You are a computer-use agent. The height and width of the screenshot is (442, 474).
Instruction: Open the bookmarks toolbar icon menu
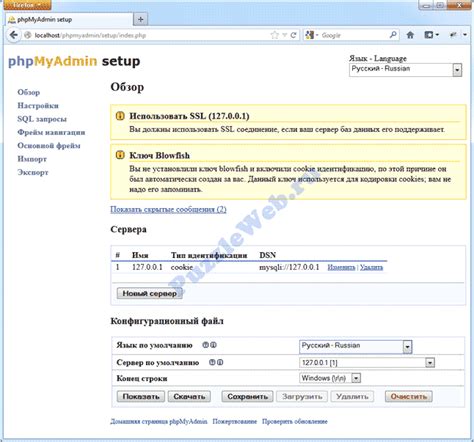pyautogui.click(x=431, y=35)
